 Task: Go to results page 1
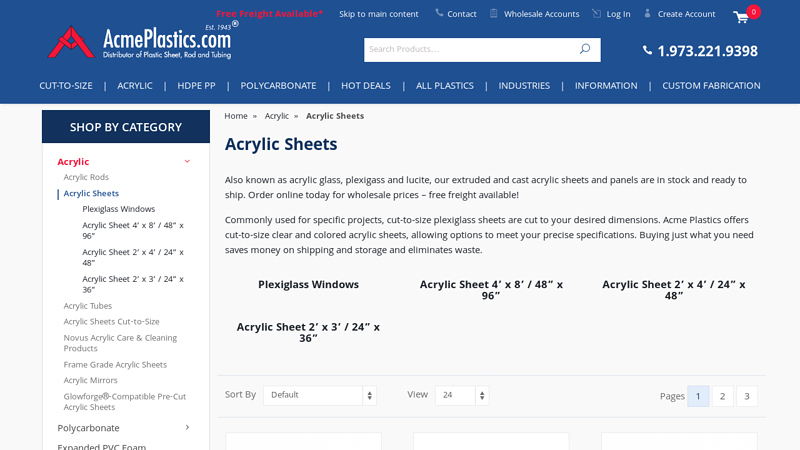pos(698,396)
